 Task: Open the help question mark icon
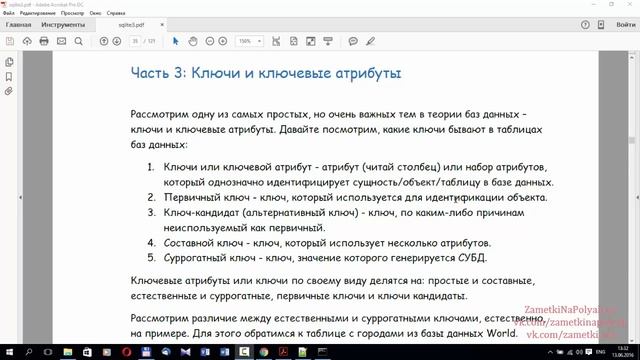[x=585, y=24]
